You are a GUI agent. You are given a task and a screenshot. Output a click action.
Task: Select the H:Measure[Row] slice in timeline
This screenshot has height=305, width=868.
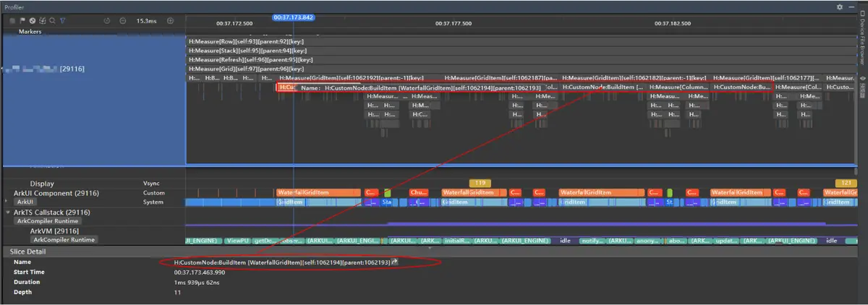[524, 42]
